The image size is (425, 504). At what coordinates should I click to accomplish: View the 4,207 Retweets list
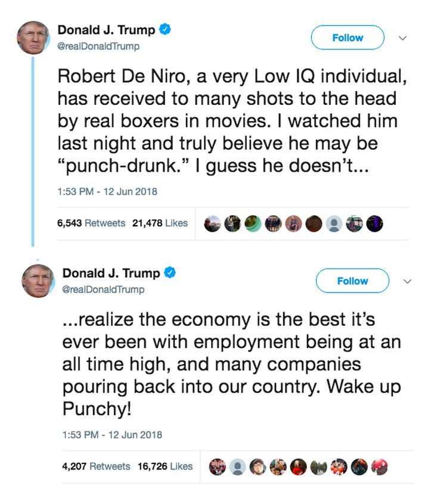click(x=96, y=466)
